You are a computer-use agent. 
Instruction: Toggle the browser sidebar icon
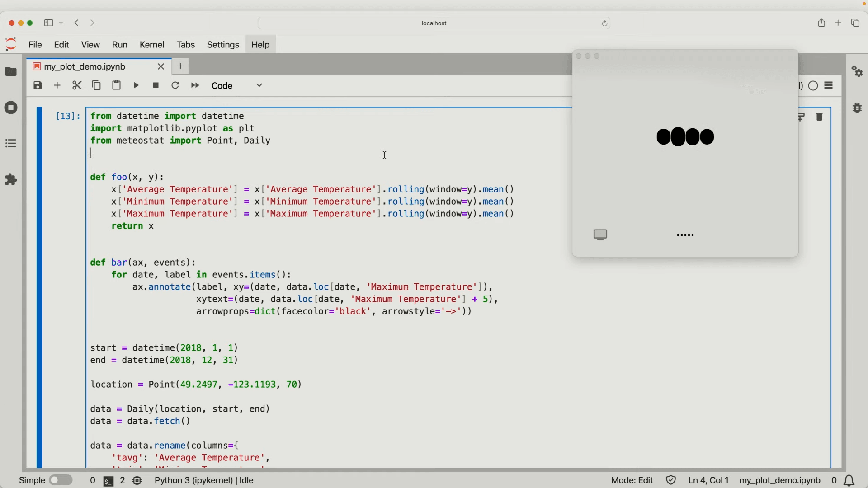48,23
